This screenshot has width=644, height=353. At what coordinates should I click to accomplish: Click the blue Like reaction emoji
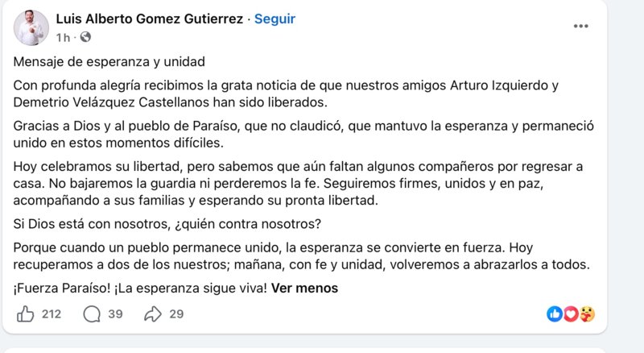[555, 314]
